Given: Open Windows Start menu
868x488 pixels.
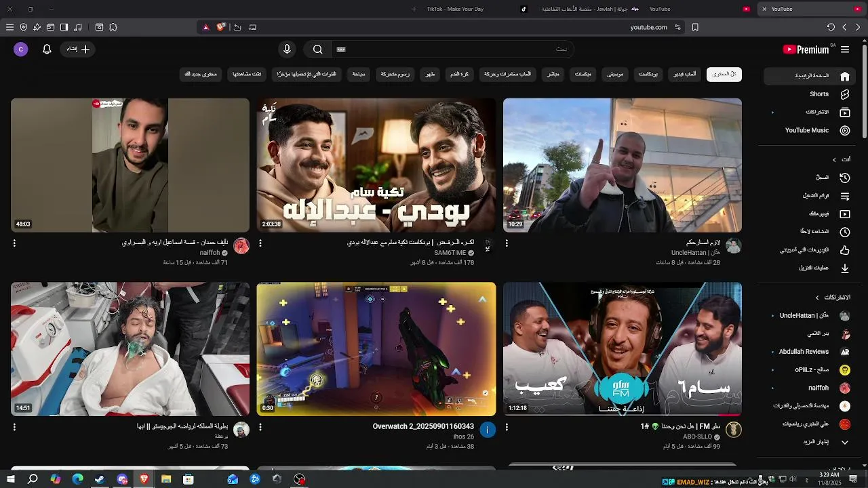Looking at the screenshot, I should [11, 479].
